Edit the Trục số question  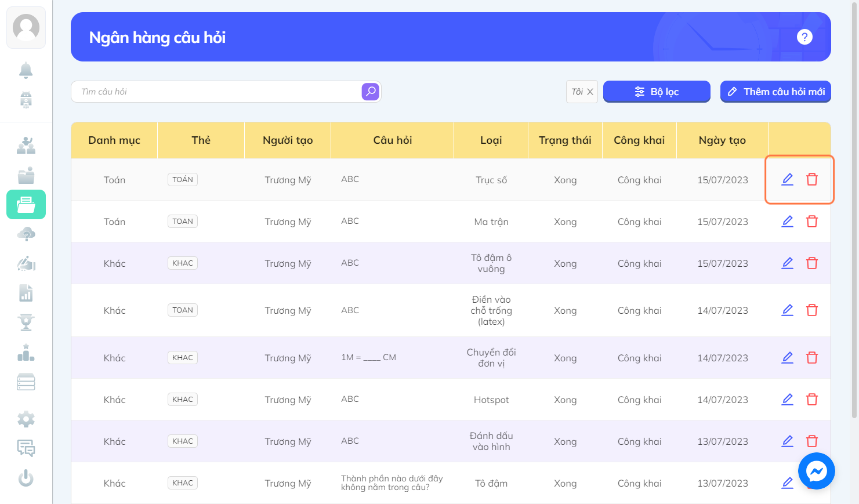click(x=787, y=180)
